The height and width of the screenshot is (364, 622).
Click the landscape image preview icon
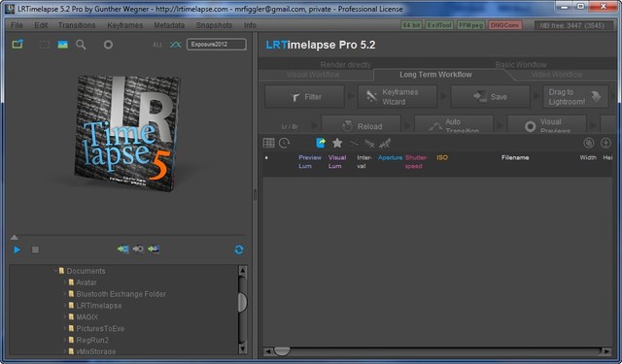[62, 45]
